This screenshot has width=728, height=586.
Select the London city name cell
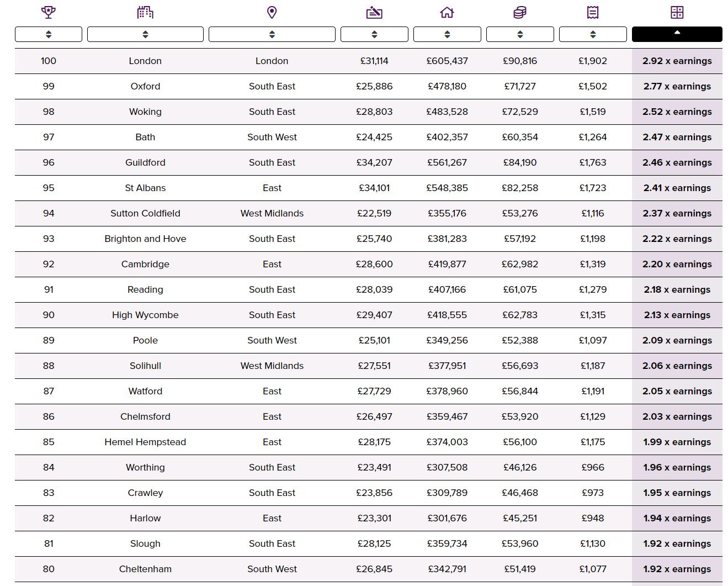point(145,61)
